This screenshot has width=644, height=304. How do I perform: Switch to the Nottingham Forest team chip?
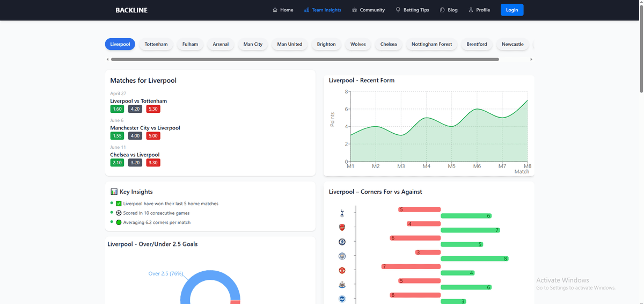431,44
